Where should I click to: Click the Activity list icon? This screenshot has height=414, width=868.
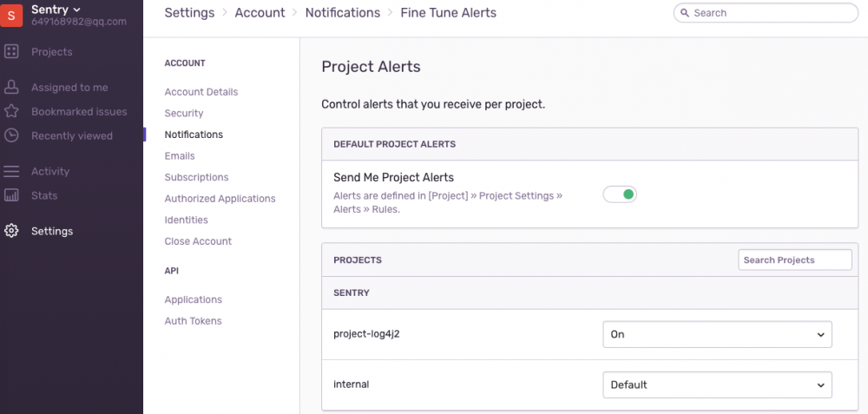pos(11,172)
